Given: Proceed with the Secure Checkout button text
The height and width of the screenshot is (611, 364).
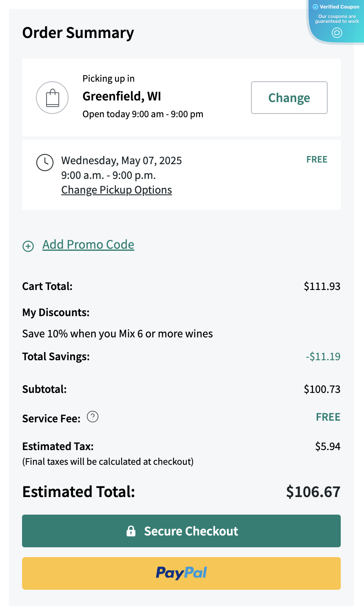Looking at the screenshot, I should 191,531.
